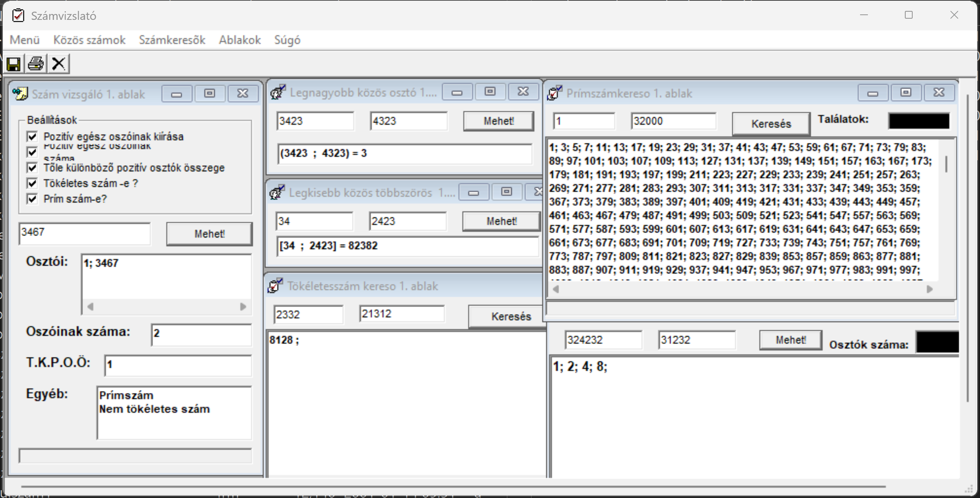Image resolution: width=980 pixels, height=498 pixels.
Task: Click the black Találatok result box
Action: pos(918,121)
